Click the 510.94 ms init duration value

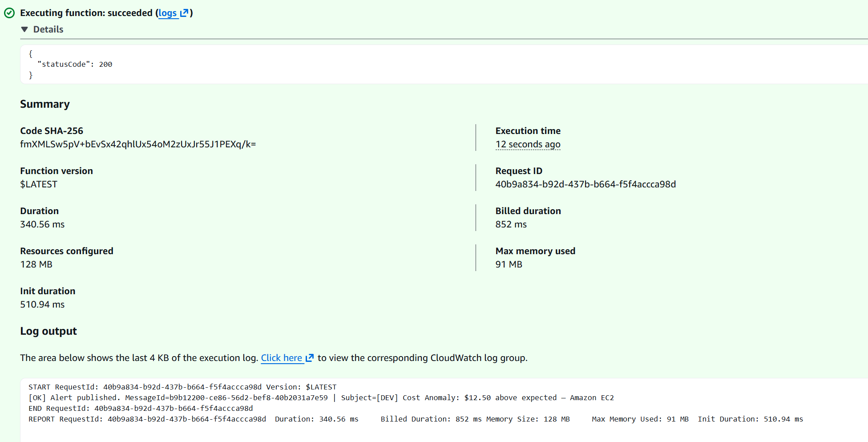(x=42, y=304)
